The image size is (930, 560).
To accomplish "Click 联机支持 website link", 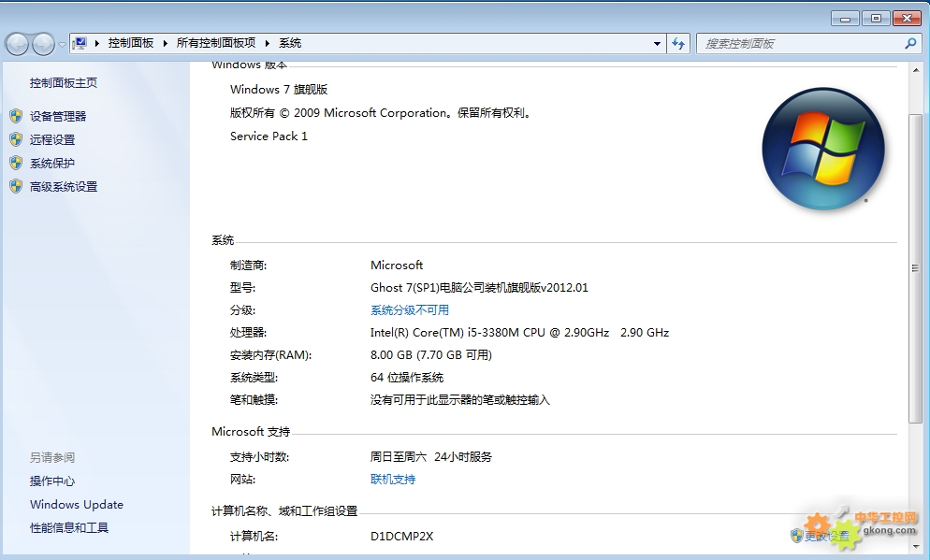I will 393,480.
